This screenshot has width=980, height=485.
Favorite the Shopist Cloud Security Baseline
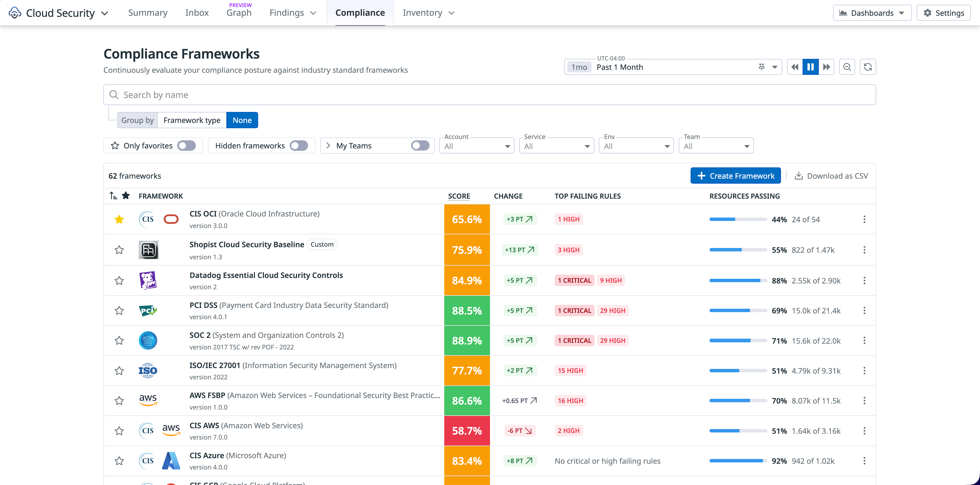click(x=119, y=250)
